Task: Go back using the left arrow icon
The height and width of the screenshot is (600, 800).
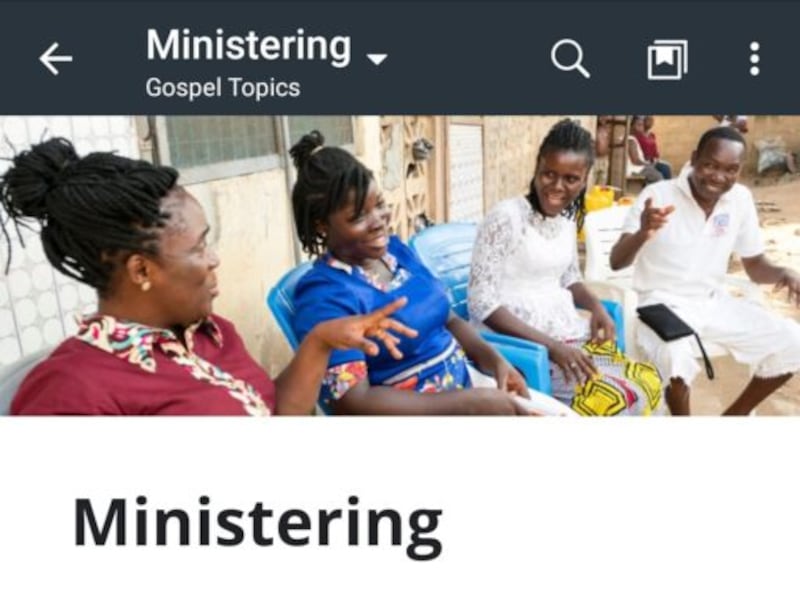Action: point(56,59)
